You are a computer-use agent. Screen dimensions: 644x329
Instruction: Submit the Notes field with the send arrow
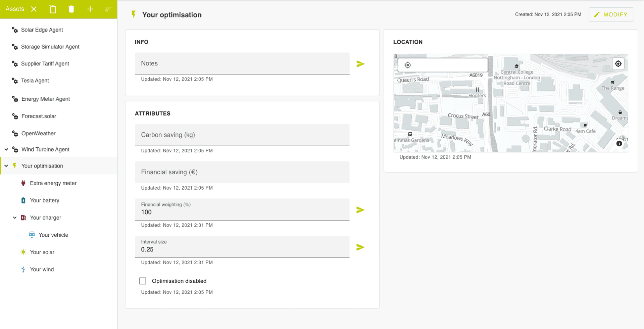[360, 63]
